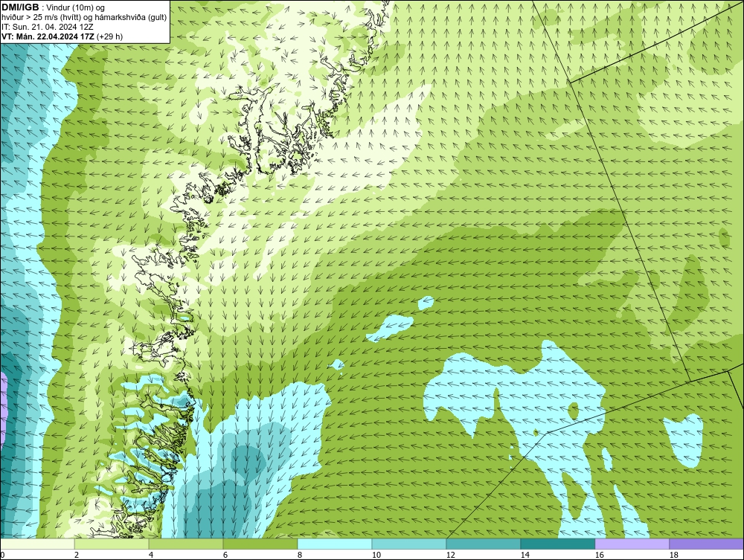Screen dimensions: 744x560
Task: Click the 'DMI/IGB' title text
Action: tap(20, 7)
